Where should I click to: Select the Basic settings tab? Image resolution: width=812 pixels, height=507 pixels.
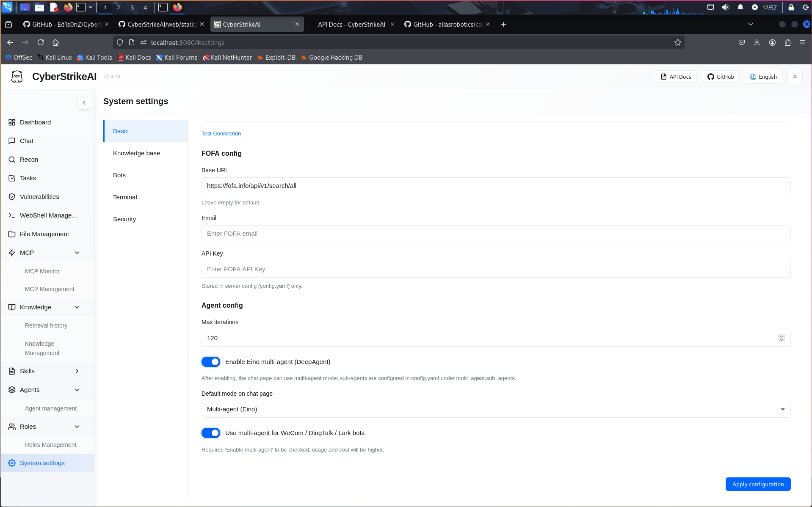click(146, 131)
